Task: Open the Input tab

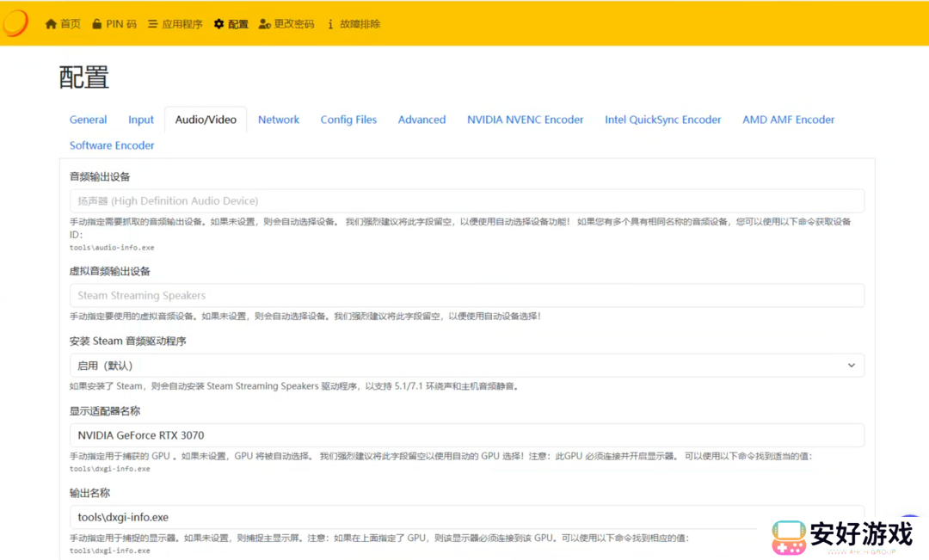Action: 141,120
